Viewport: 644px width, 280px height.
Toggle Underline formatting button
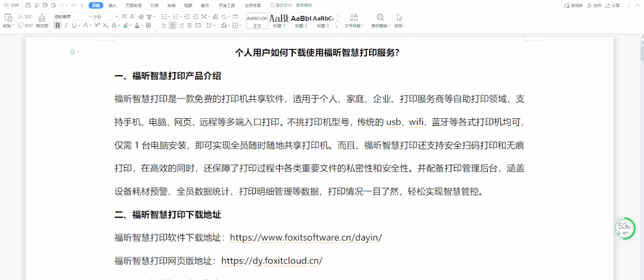tap(74, 25)
